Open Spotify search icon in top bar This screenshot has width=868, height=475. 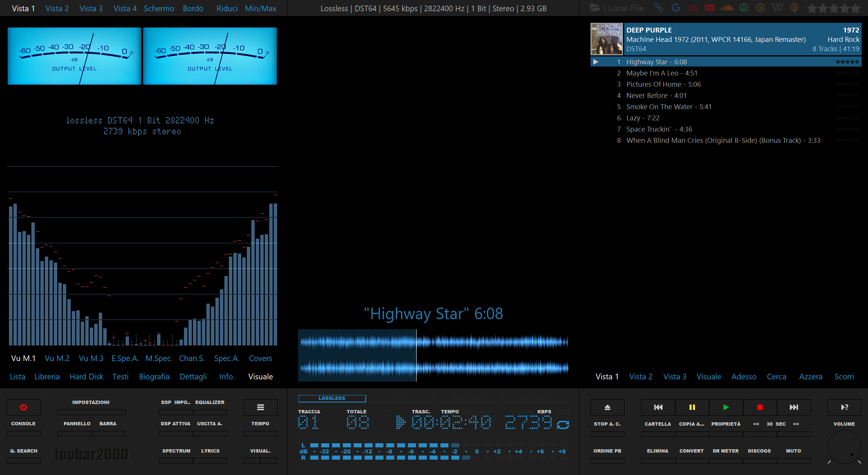(x=743, y=8)
